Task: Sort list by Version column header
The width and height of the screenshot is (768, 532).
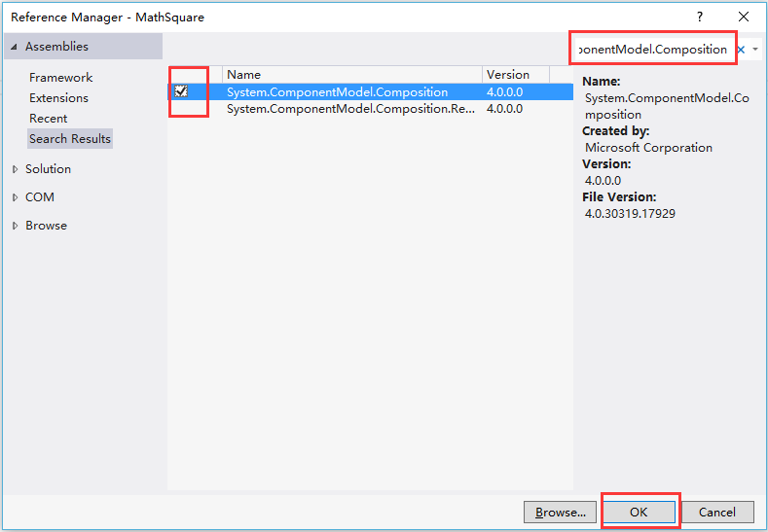Action: click(516, 75)
